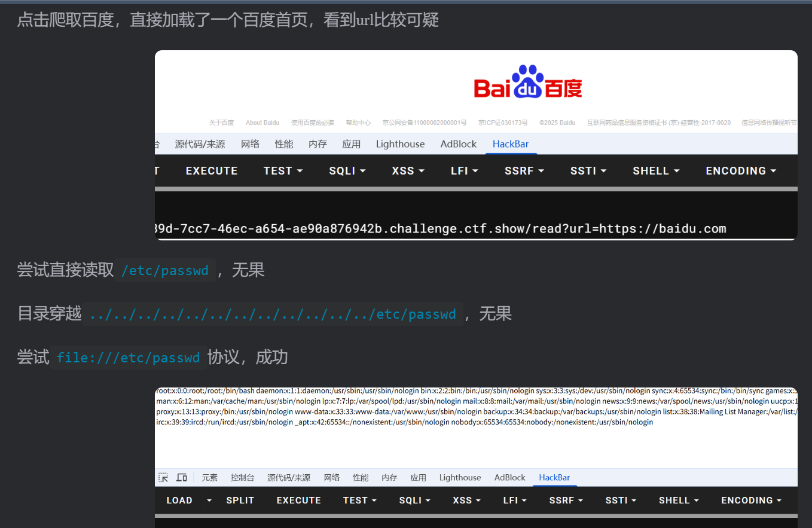Open TEST dropdown in the passwd screenshot HackBar
Image resolution: width=812 pixels, height=528 pixels.
coord(360,500)
